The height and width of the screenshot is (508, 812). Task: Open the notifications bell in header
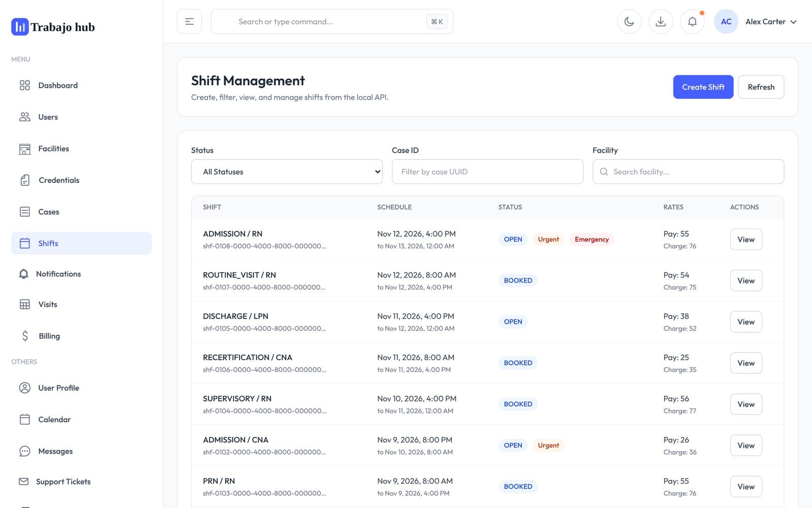692,21
